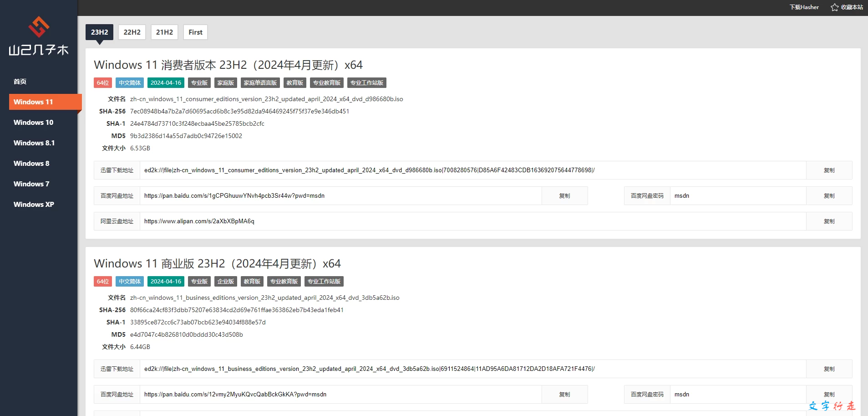The width and height of the screenshot is (868, 416).
Task: Click the star icon beside 收藏本站
Action: pyautogui.click(x=834, y=7)
